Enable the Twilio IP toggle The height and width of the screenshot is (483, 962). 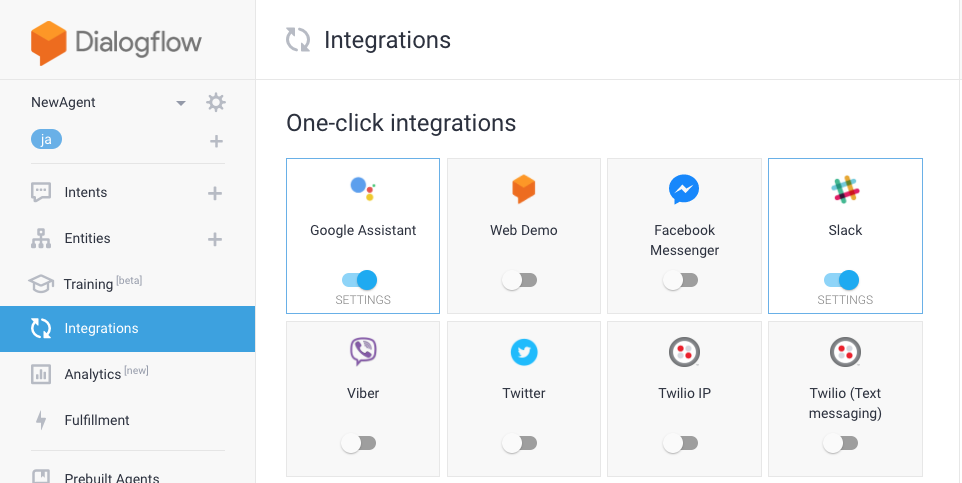[680, 443]
